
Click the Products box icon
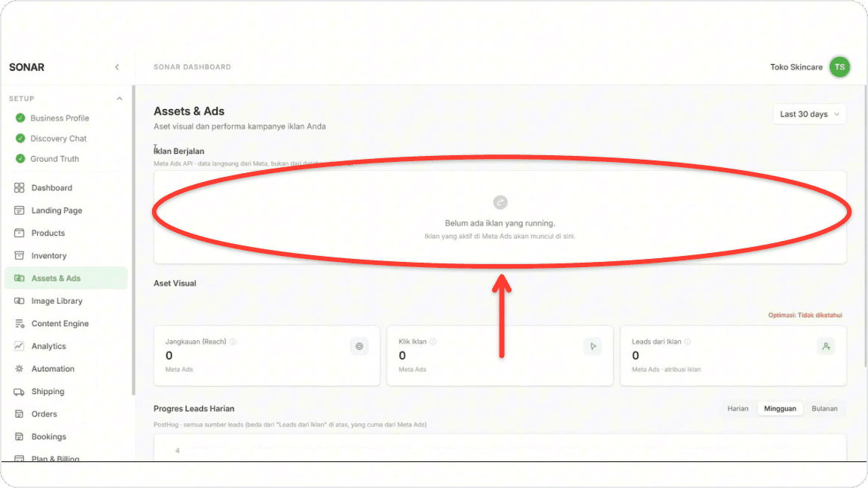point(19,234)
